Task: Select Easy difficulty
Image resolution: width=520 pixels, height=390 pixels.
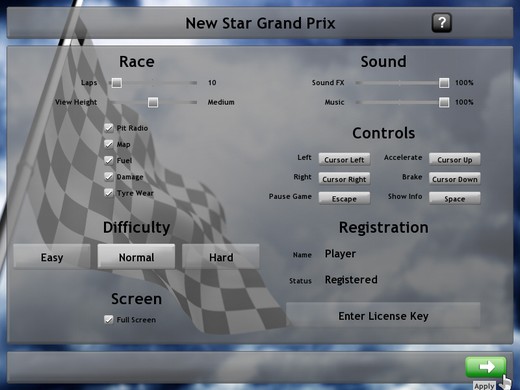Action: pos(52,257)
